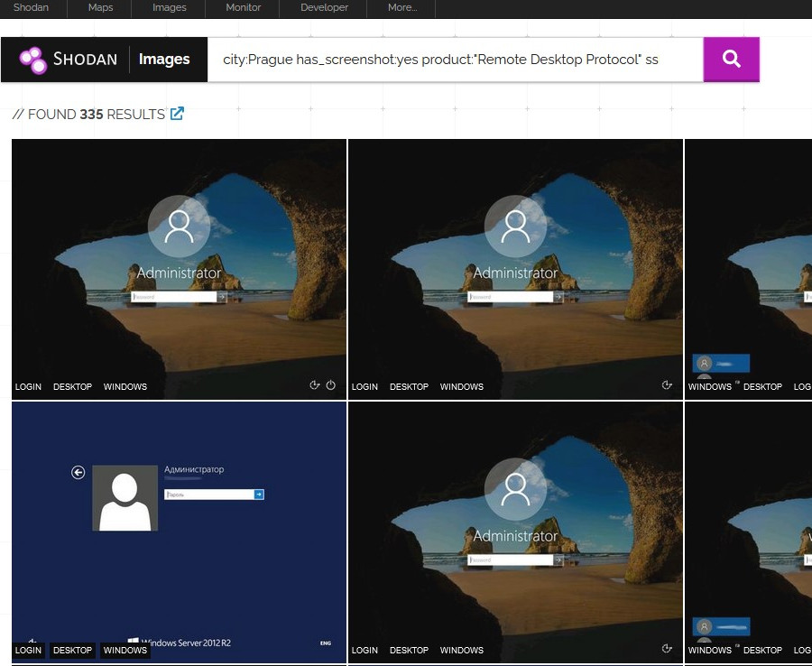Click ease of access icon in first screenshot
The width and height of the screenshot is (812, 666).
coord(314,384)
